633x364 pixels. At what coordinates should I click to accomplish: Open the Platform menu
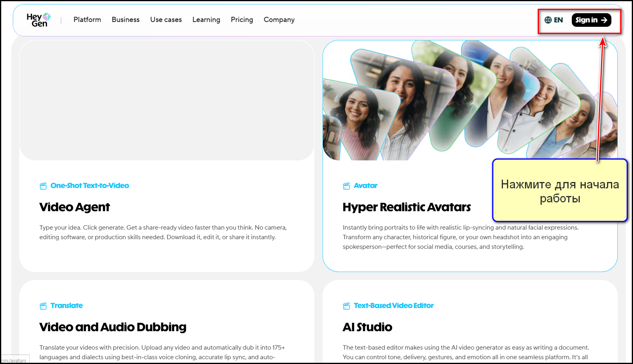click(x=87, y=20)
